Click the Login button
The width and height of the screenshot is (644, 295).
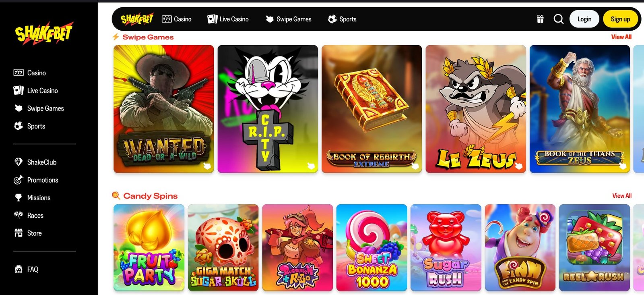click(584, 19)
